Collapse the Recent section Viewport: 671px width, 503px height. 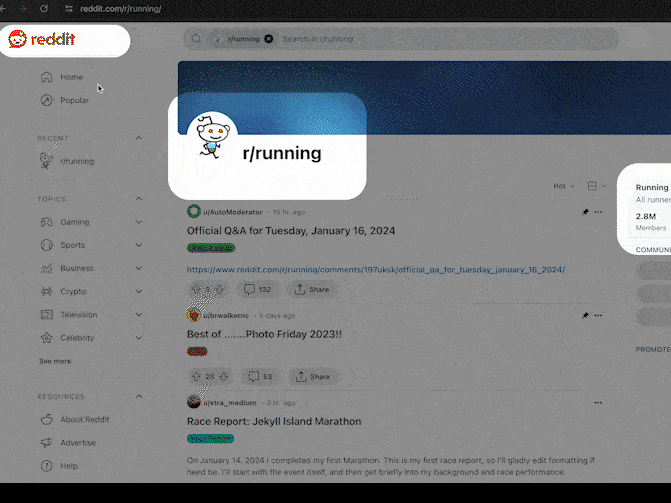click(138, 138)
